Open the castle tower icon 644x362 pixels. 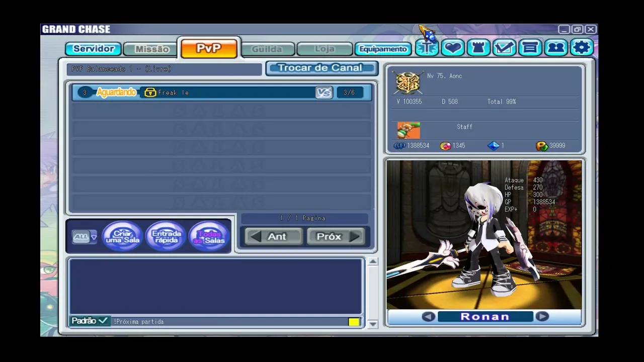coord(478,48)
